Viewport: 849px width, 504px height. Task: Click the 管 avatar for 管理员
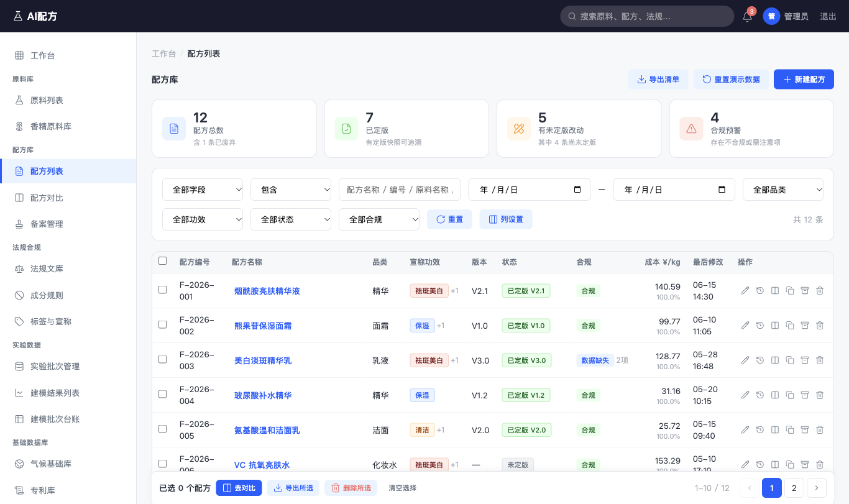tap(771, 16)
